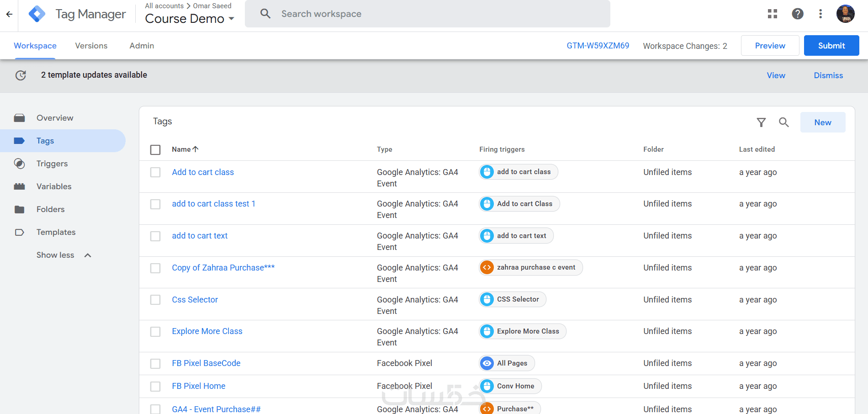The image size is (868, 414).
Task: Open the Copy of Zahraa Purchase*** tag
Action: pyautogui.click(x=223, y=268)
